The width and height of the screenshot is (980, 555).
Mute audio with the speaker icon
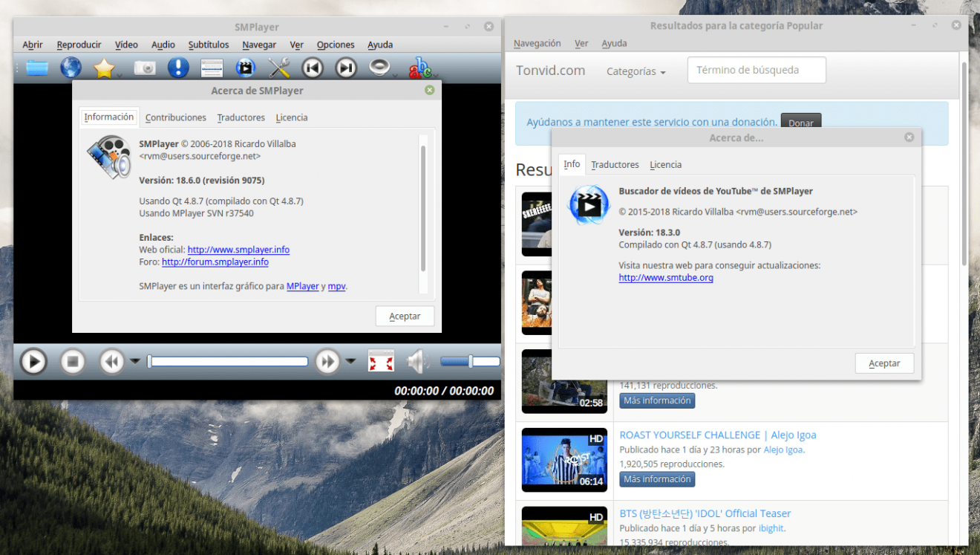click(x=417, y=362)
